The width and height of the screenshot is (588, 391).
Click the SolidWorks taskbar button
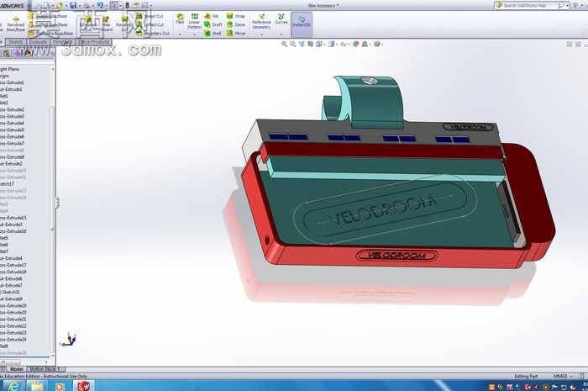click(84, 386)
